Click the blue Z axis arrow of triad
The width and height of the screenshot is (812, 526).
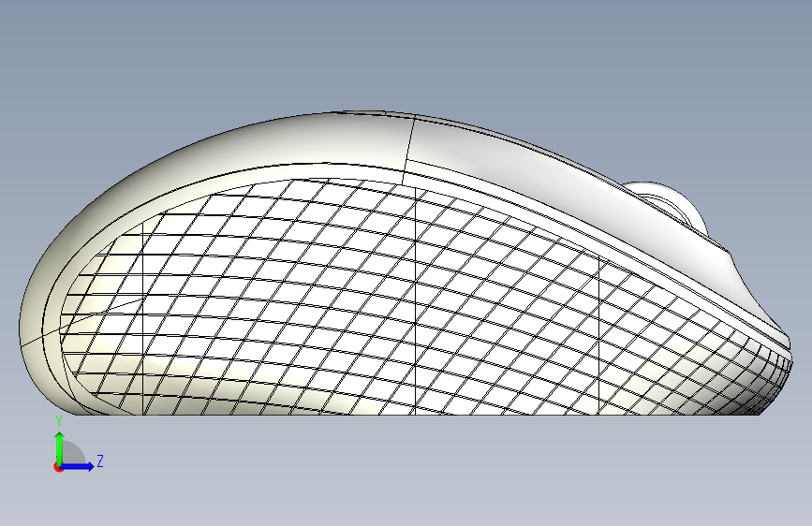tap(78, 466)
